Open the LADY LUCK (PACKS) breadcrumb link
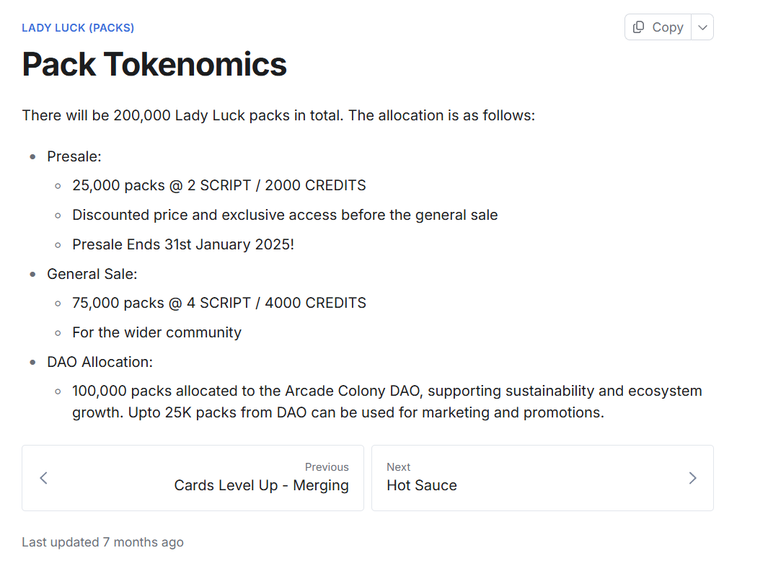 [78, 28]
